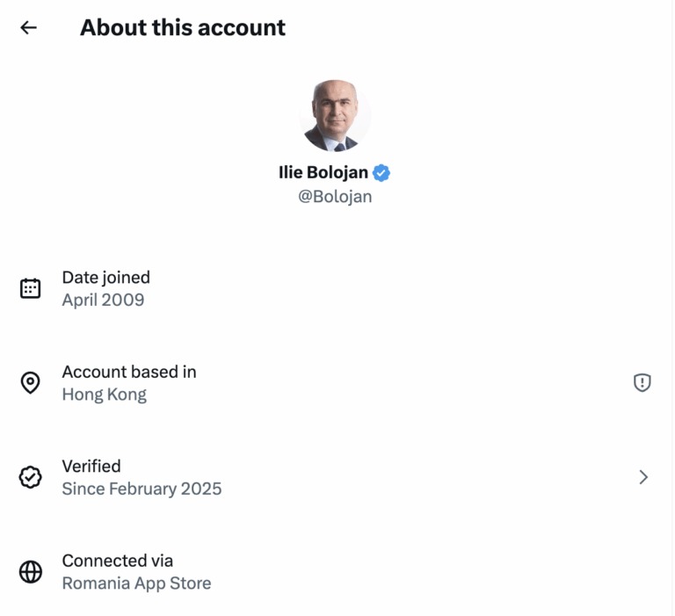Open the "Verified" row label
This screenshot has width=675, height=616.
coord(91,467)
